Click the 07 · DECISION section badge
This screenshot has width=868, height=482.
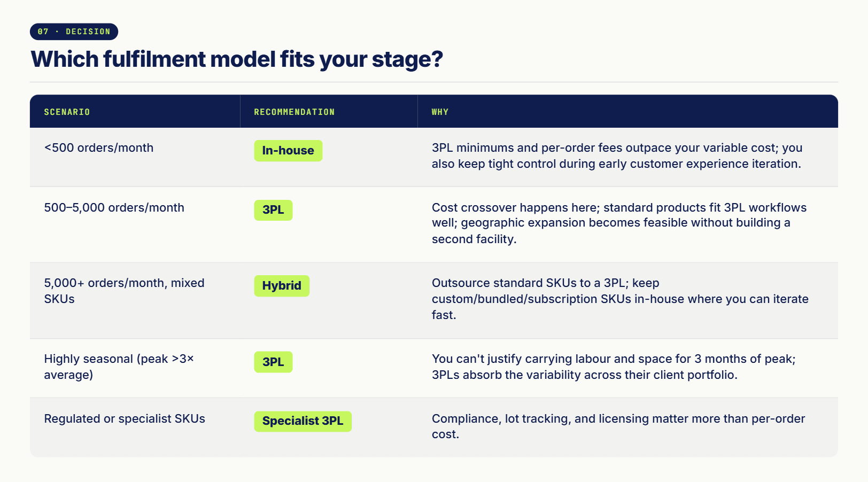point(74,32)
